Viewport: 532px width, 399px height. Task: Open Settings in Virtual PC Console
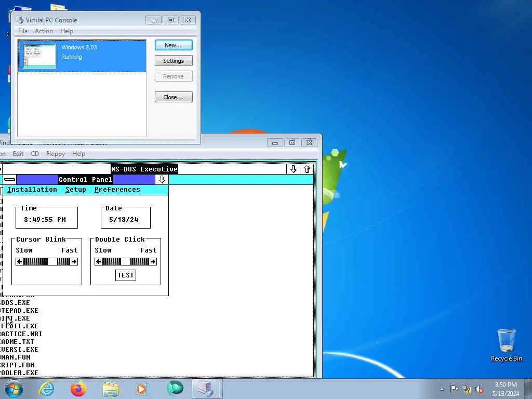[174, 61]
